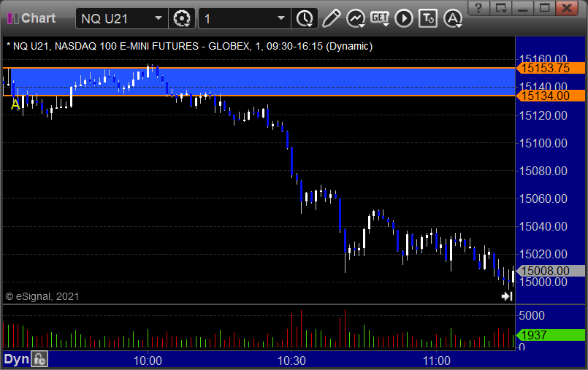Viewport: 588px width, 370px height.
Task: Click the 15040.00 price axis label
Action: [543, 226]
